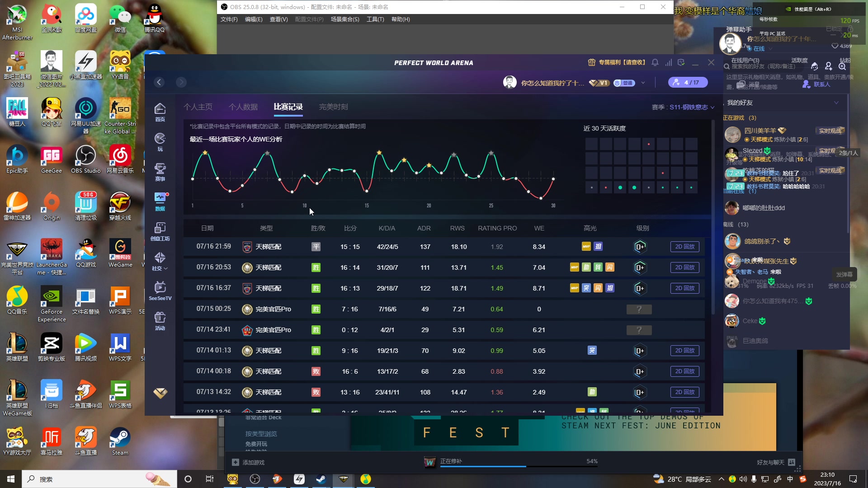This screenshot has height=488, width=868.
Task: Open the Windows Start menu
Action: 11,479
